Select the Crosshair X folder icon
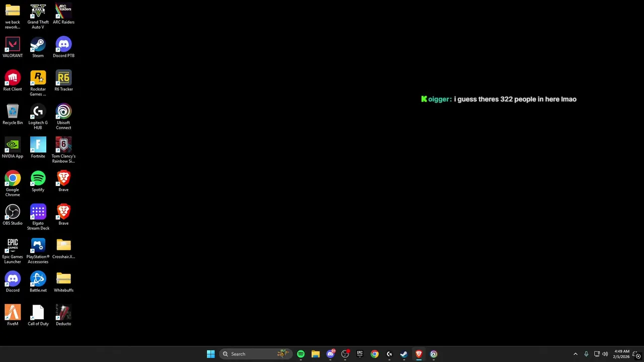This screenshot has width=644, height=362. point(63,249)
